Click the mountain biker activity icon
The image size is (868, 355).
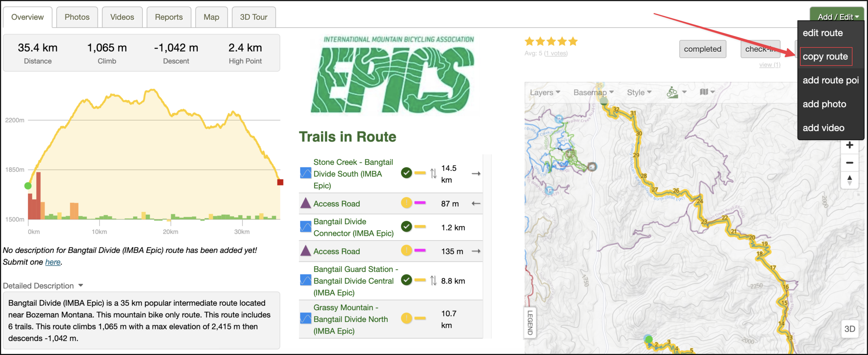pyautogui.click(x=672, y=92)
